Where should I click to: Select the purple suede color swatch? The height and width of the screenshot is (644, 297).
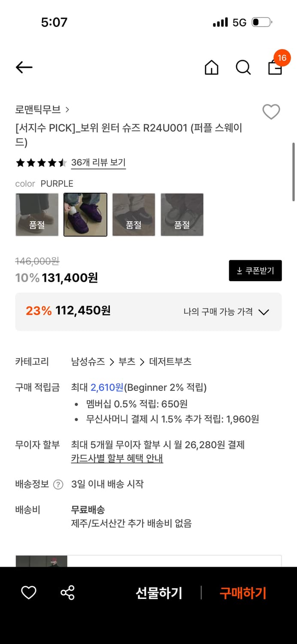pyautogui.click(x=85, y=214)
